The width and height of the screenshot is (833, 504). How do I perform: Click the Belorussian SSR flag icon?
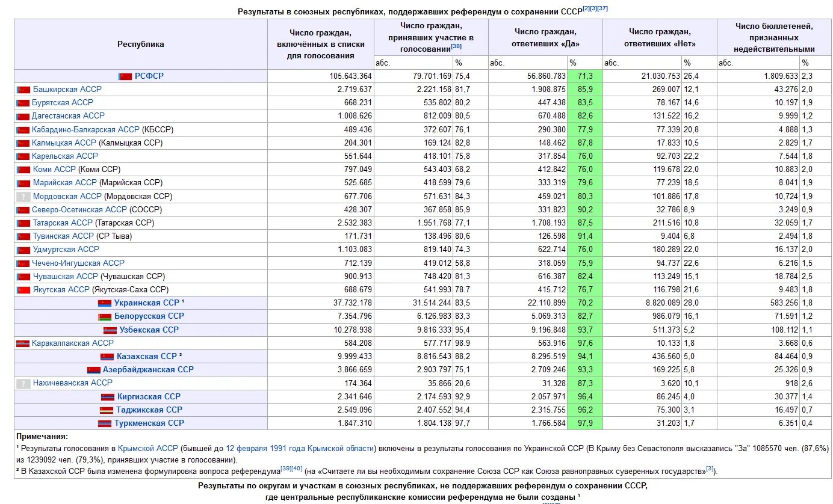coord(105,316)
